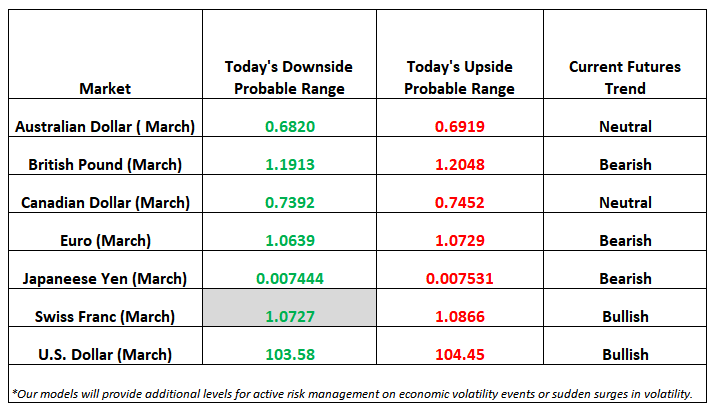Click the footnote about volatility models
Screen dimensions: 717x413
pos(357,391)
